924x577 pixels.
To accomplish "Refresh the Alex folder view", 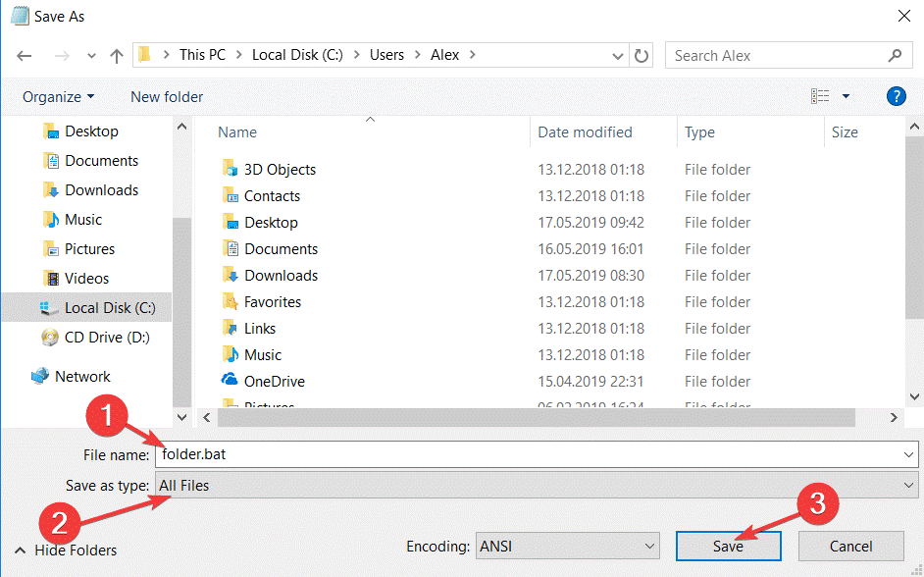I will (x=642, y=56).
